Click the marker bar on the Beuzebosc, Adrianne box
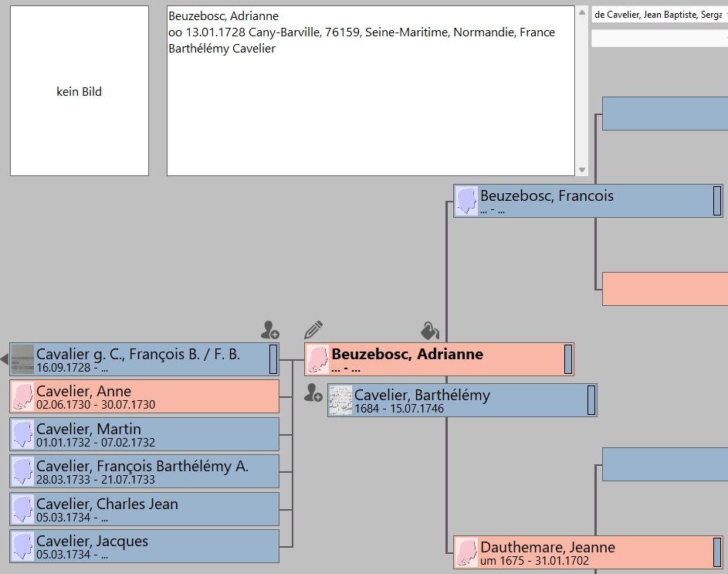 point(568,358)
